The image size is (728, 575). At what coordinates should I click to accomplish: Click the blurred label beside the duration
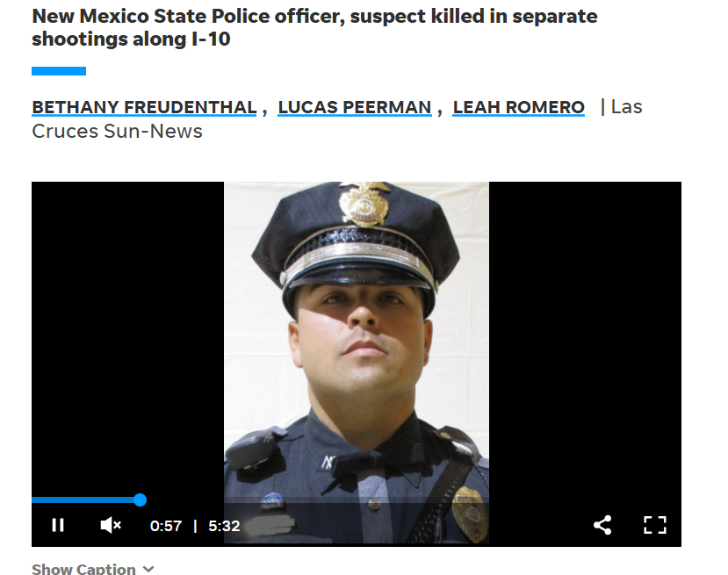pos(270,525)
